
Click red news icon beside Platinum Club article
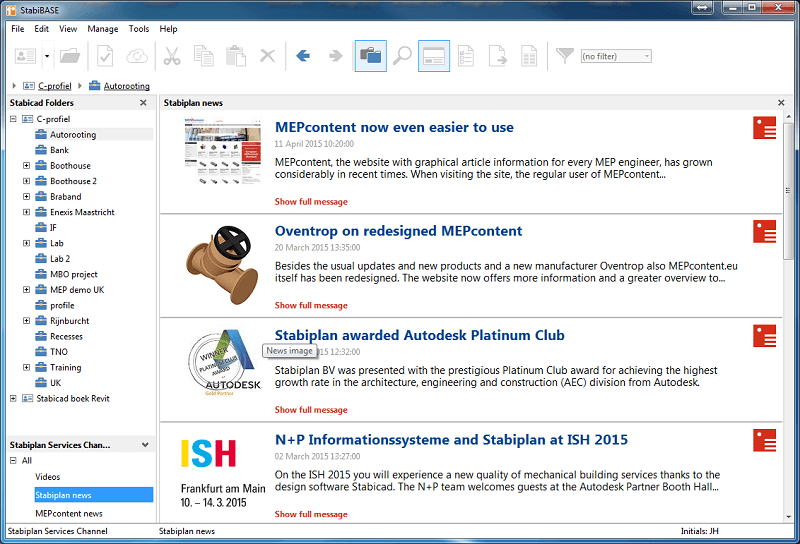tap(764, 336)
